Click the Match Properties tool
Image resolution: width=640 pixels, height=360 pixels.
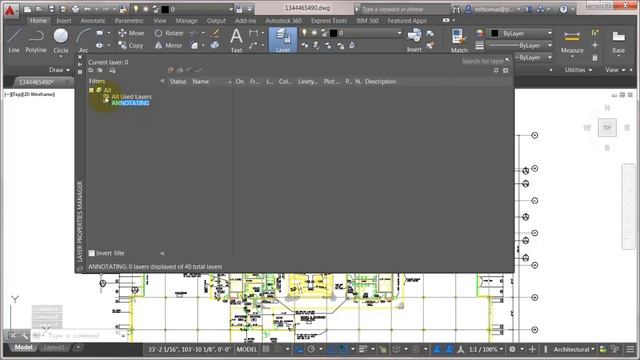(459, 40)
